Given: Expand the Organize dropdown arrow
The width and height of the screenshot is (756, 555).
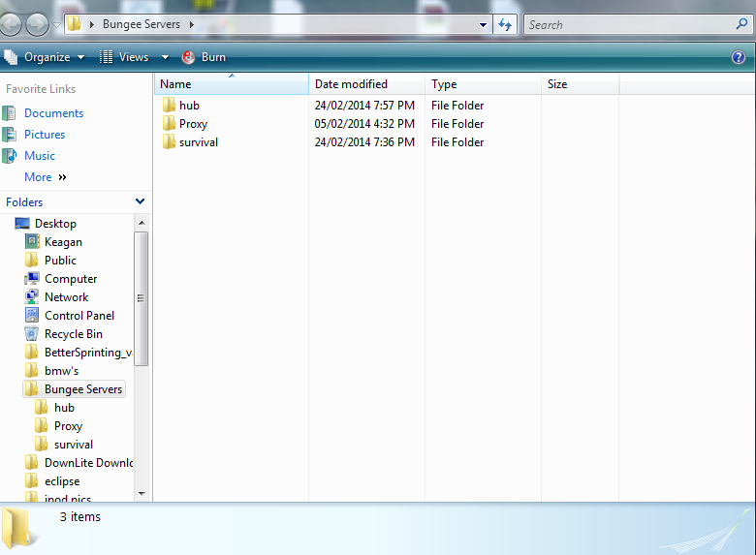Looking at the screenshot, I should tap(80, 57).
